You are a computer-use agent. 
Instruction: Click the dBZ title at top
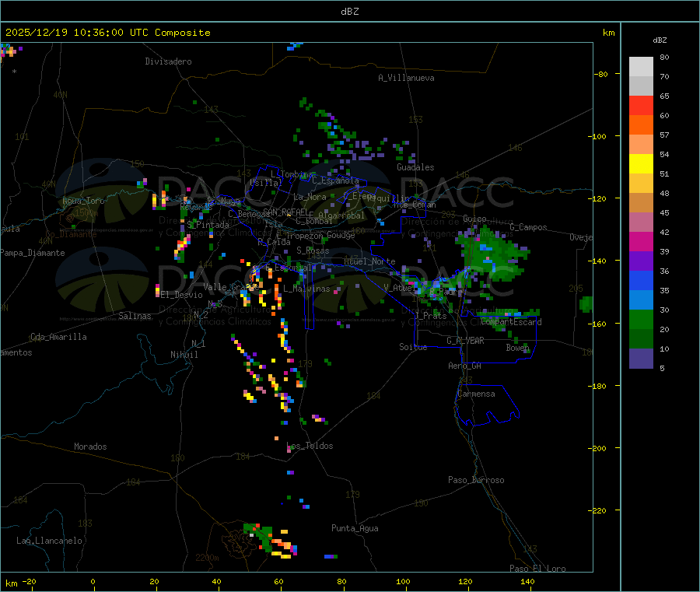349,12
